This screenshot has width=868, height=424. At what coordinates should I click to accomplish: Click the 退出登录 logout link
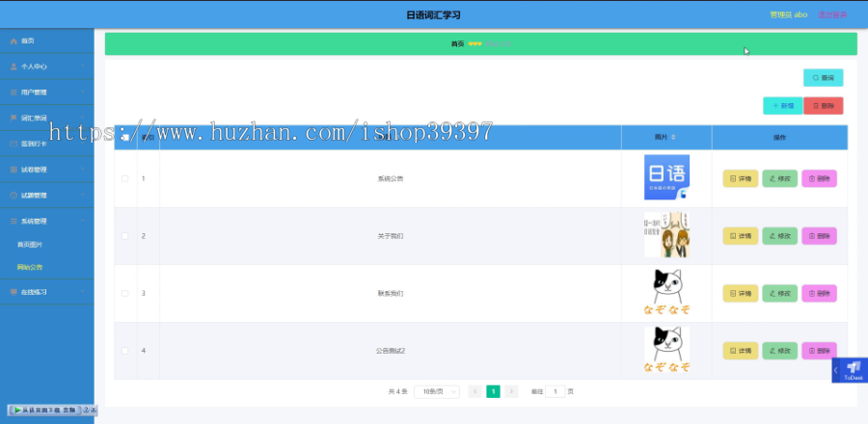[x=832, y=14]
